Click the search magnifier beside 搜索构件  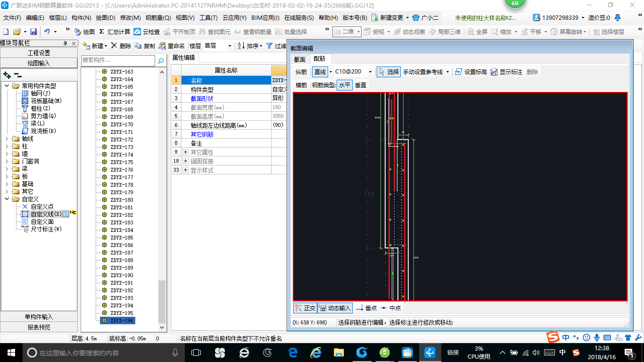pos(161,60)
